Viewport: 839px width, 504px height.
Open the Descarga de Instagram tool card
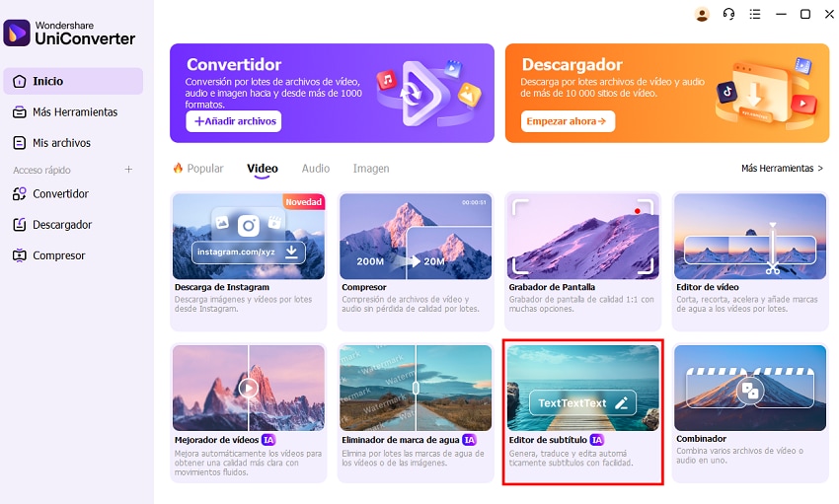(x=249, y=261)
